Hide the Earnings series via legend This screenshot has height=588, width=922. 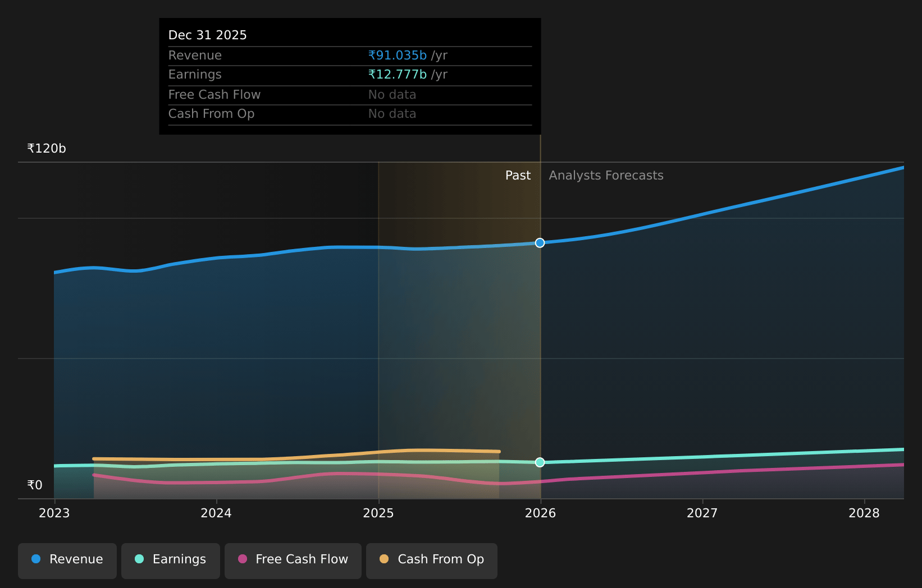point(171,560)
